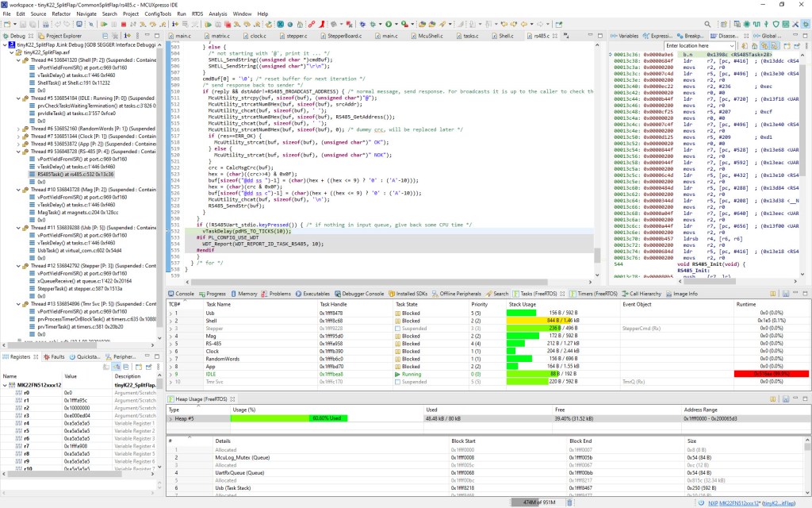Open the Memory view tab

click(x=246, y=293)
